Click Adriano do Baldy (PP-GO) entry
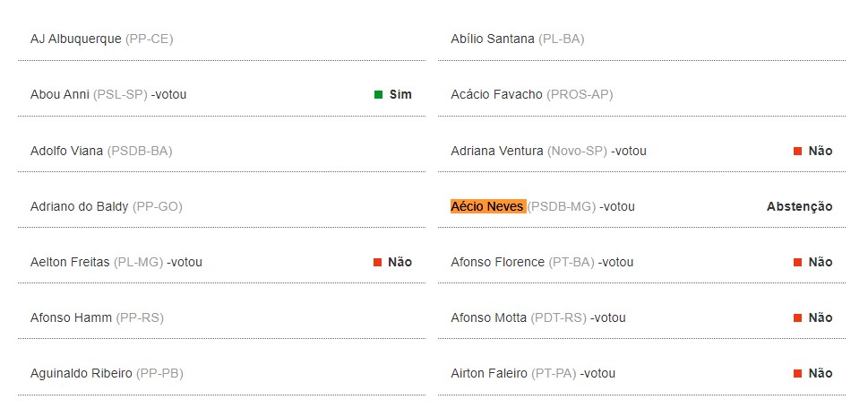The image size is (868, 417). [x=106, y=206]
